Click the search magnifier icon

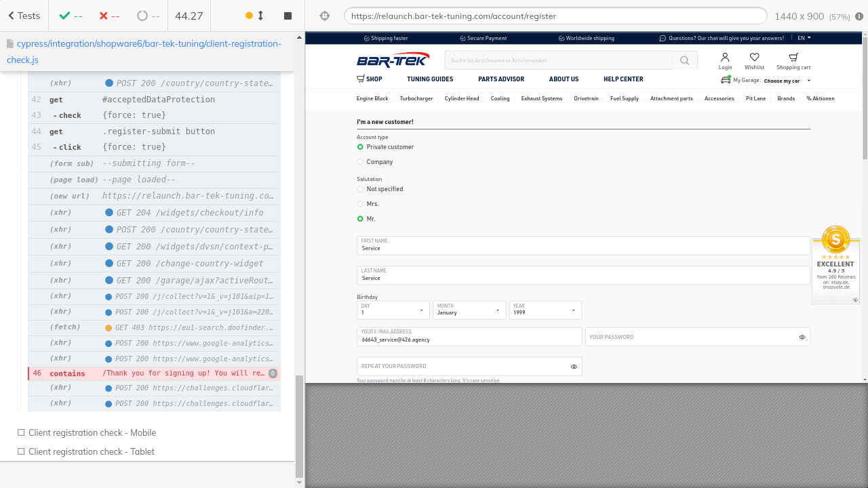tap(685, 60)
